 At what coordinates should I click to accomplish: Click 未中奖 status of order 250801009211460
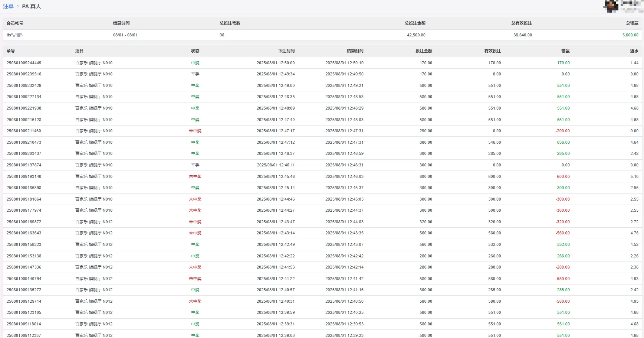click(195, 131)
